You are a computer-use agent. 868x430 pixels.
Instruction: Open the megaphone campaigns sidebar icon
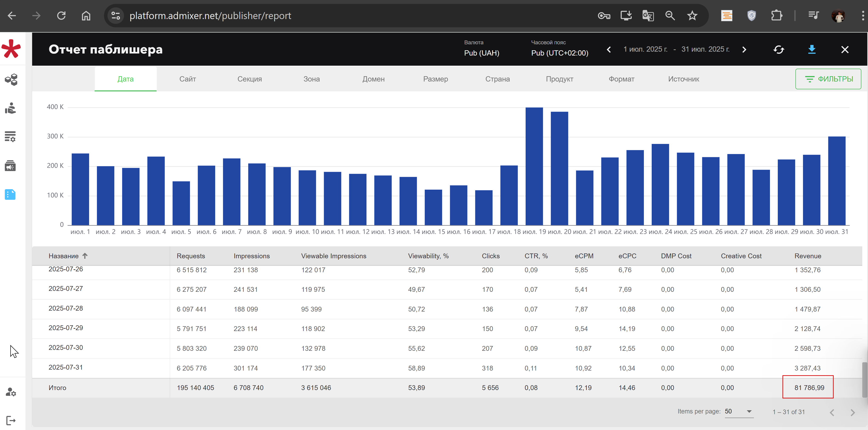(x=10, y=166)
